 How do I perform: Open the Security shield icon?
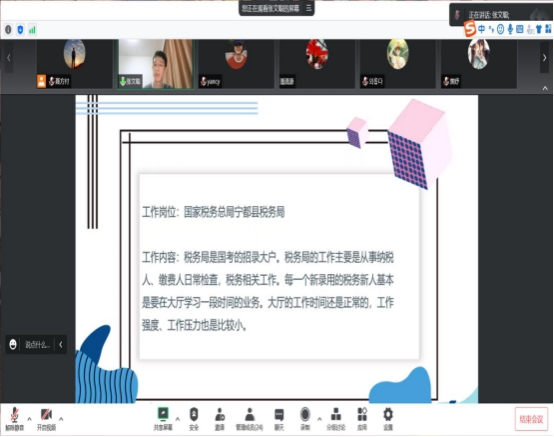[x=194, y=419]
